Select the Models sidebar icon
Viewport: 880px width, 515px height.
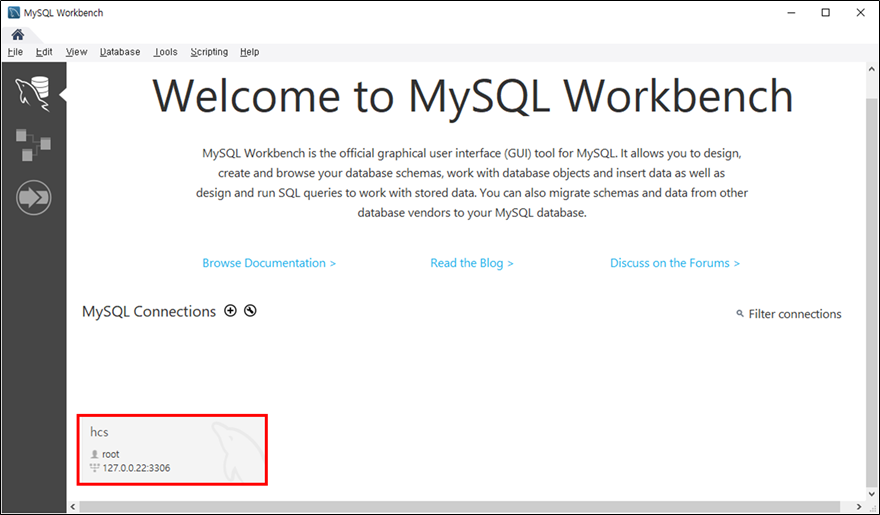33,145
